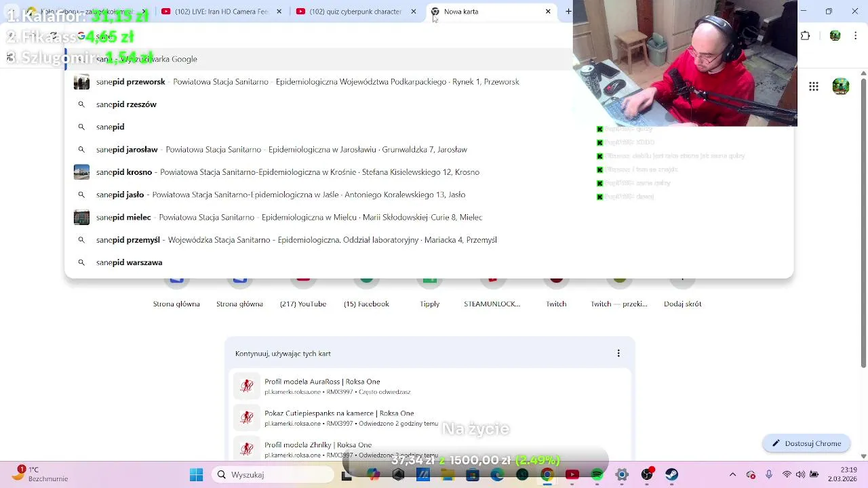
Task: Open OBS Studio from the taskbar
Action: pos(647,474)
